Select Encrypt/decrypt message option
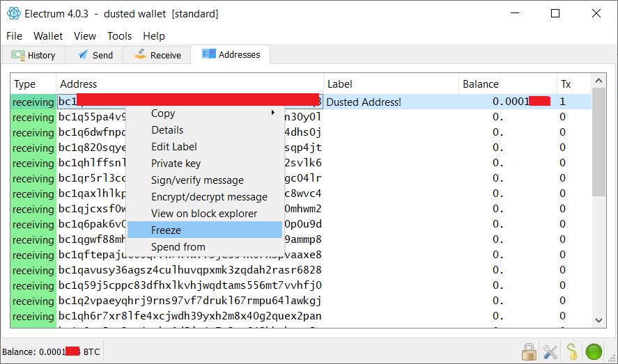The width and height of the screenshot is (618, 364). click(x=205, y=197)
